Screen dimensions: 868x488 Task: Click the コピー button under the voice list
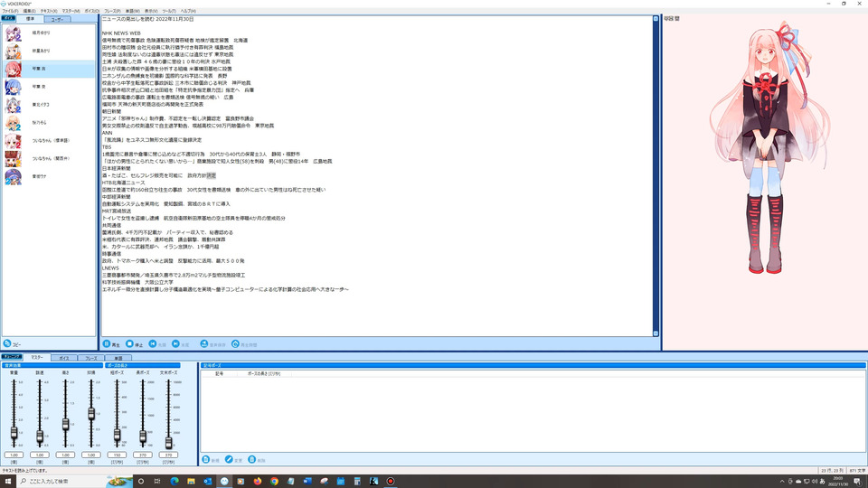click(12, 344)
